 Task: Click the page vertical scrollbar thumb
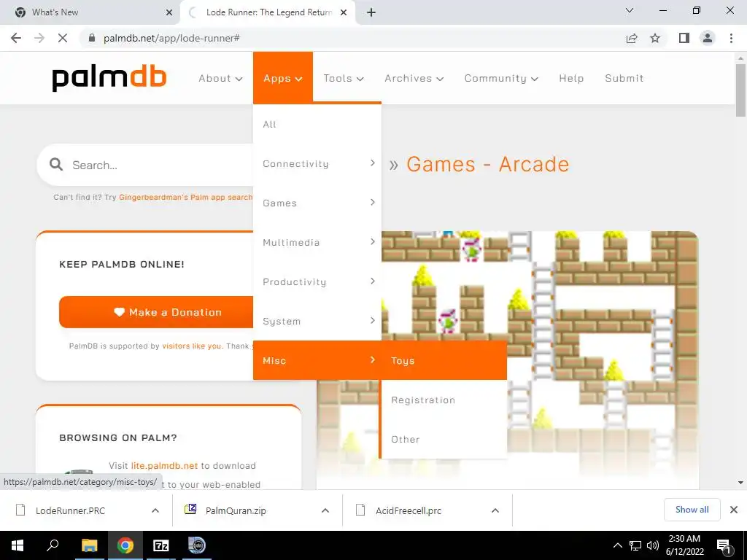pos(740,90)
